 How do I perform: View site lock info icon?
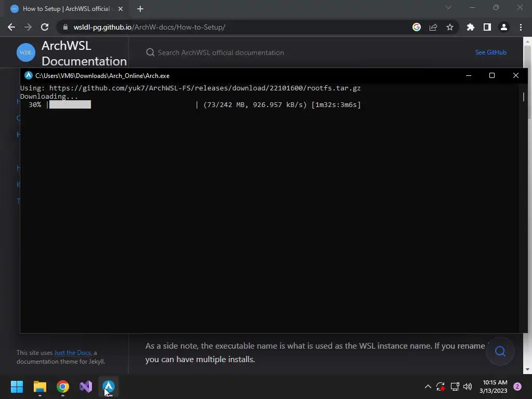point(65,27)
